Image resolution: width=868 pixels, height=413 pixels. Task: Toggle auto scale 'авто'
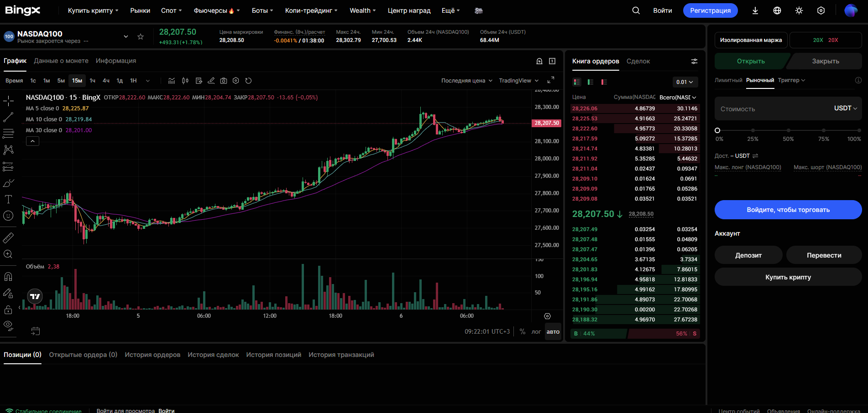click(x=553, y=332)
